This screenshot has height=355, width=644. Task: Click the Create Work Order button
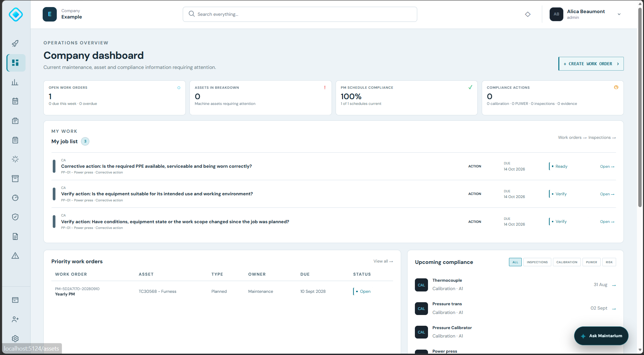591,64
